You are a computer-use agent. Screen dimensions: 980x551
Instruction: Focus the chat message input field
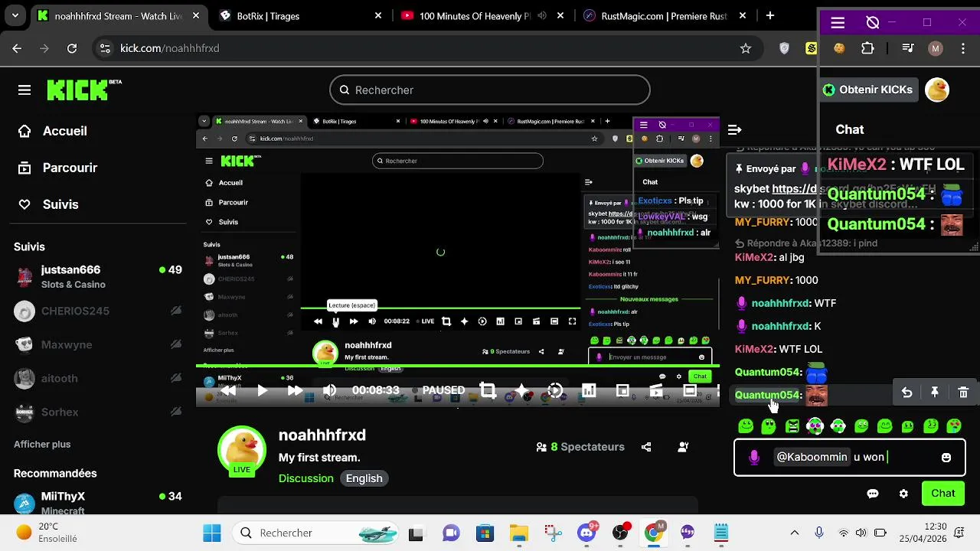click(849, 458)
